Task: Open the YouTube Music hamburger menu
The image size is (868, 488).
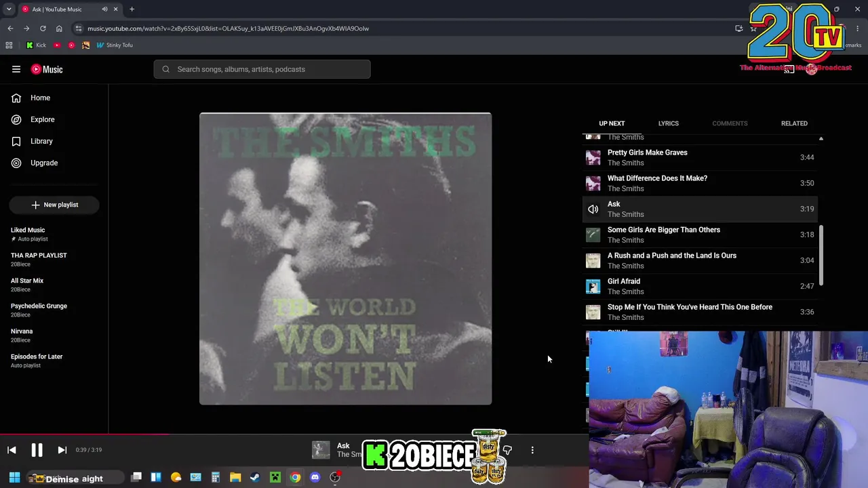Action: [16, 69]
